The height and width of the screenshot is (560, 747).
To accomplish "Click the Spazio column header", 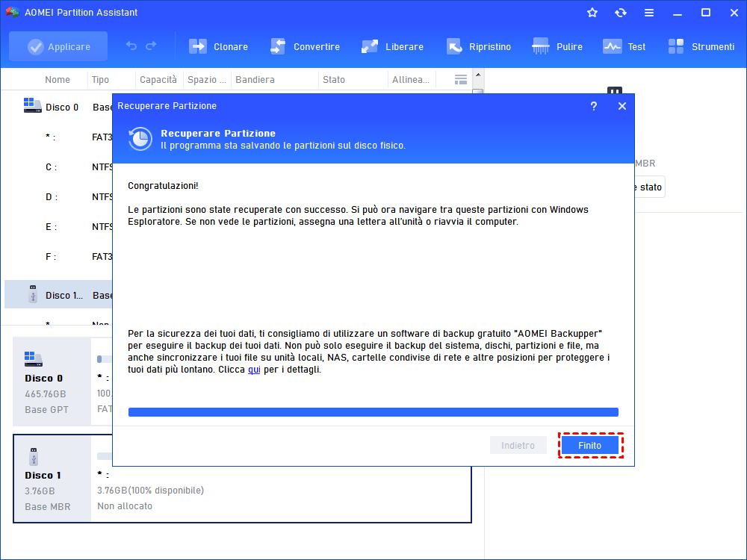I will pos(206,80).
